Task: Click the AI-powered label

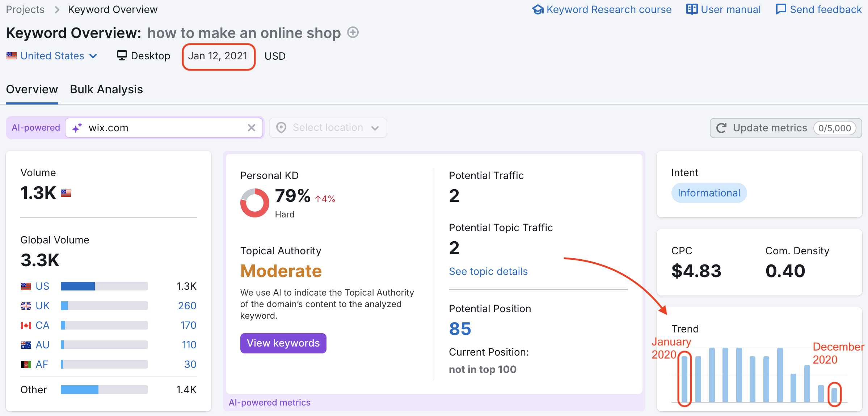Action: coord(36,128)
